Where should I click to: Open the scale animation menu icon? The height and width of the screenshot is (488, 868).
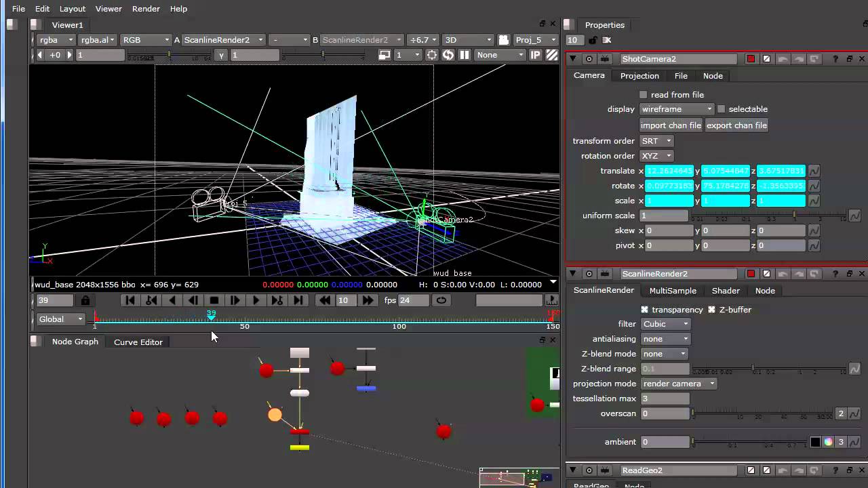[814, 201]
